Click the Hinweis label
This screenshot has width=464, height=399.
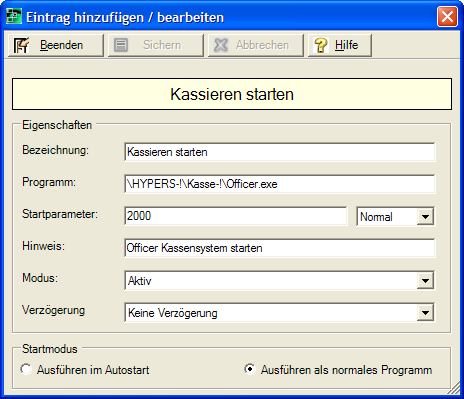click(43, 246)
